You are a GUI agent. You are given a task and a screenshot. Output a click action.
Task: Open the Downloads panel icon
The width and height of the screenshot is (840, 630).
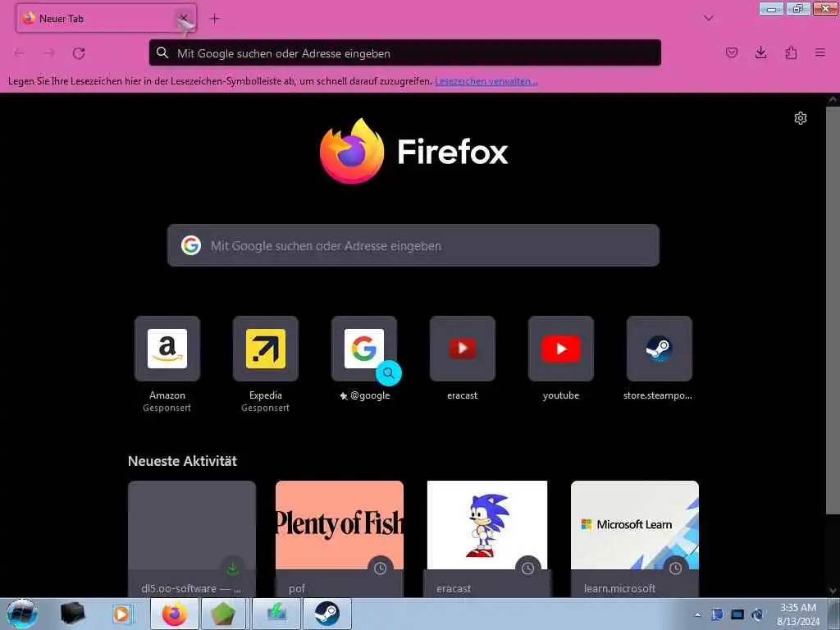(x=760, y=52)
